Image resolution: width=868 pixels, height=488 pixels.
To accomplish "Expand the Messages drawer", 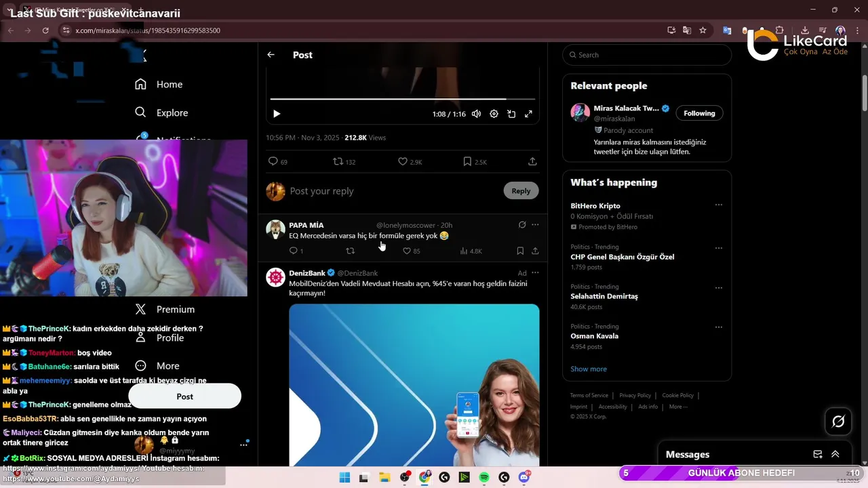I will (835, 454).
